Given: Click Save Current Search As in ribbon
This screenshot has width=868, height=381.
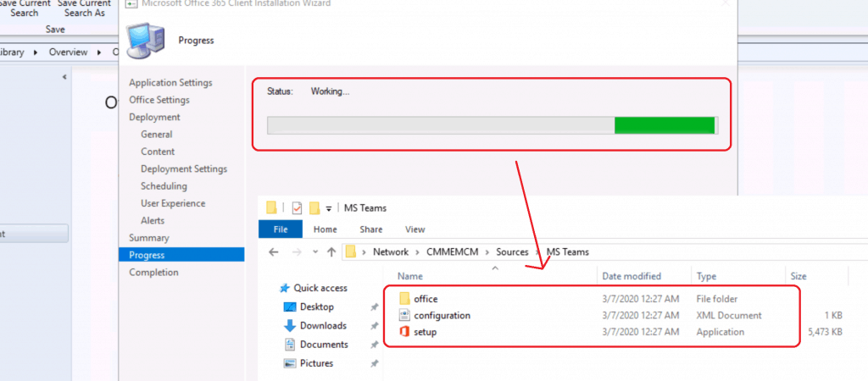Looking at the screenshot, I should point(85,8).
